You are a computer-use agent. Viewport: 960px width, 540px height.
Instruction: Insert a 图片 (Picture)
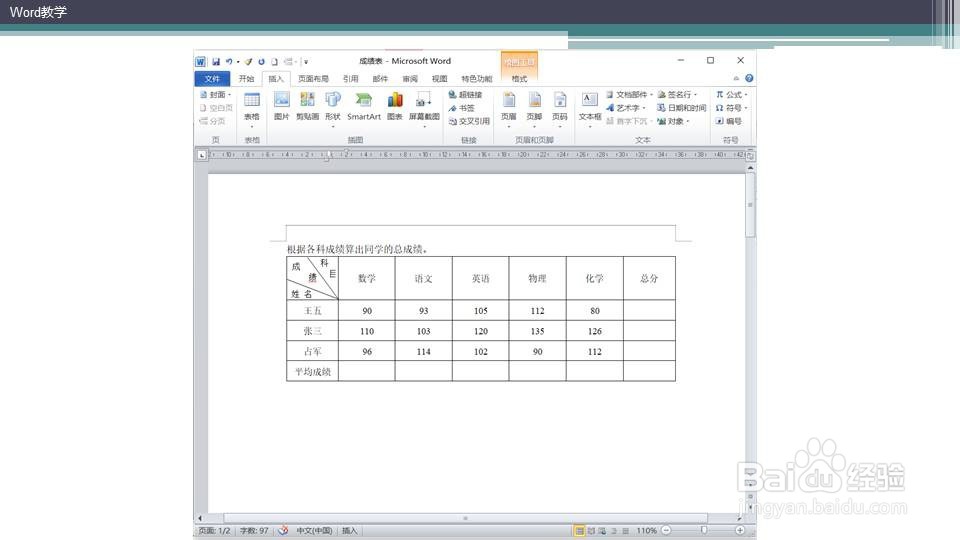tap(281, 106)
